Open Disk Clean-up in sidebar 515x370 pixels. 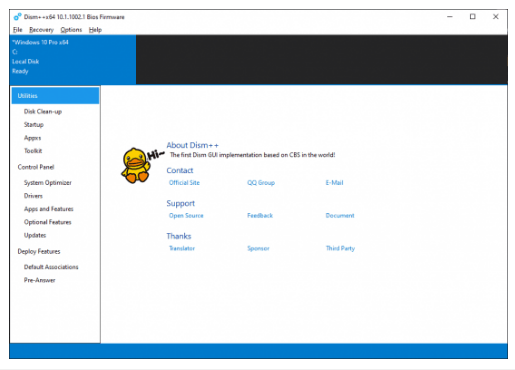(x=43, y=111)
